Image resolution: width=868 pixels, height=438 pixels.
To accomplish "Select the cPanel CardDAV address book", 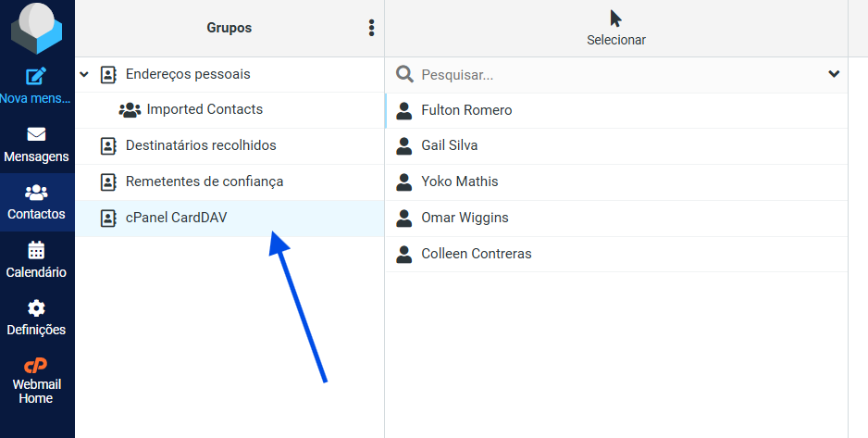I will click(x=176, y=219).
